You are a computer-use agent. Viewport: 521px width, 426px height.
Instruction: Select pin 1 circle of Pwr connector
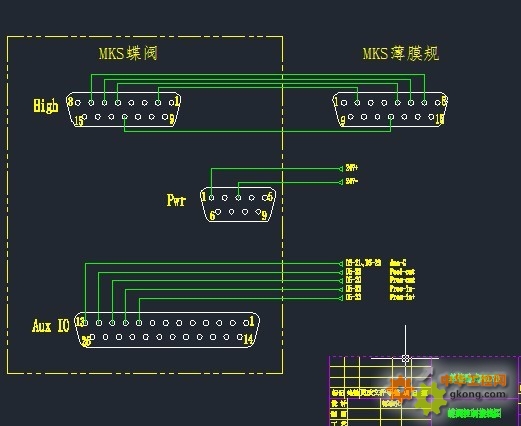click(x=211, y=198)
